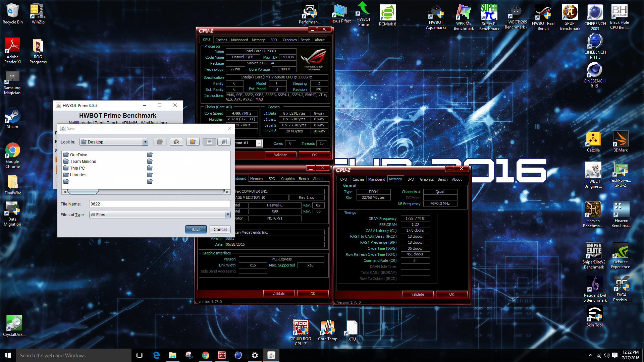Click Validate in Memory CPU-Z window
Screen dimensions: 644x362
point(418,294)
